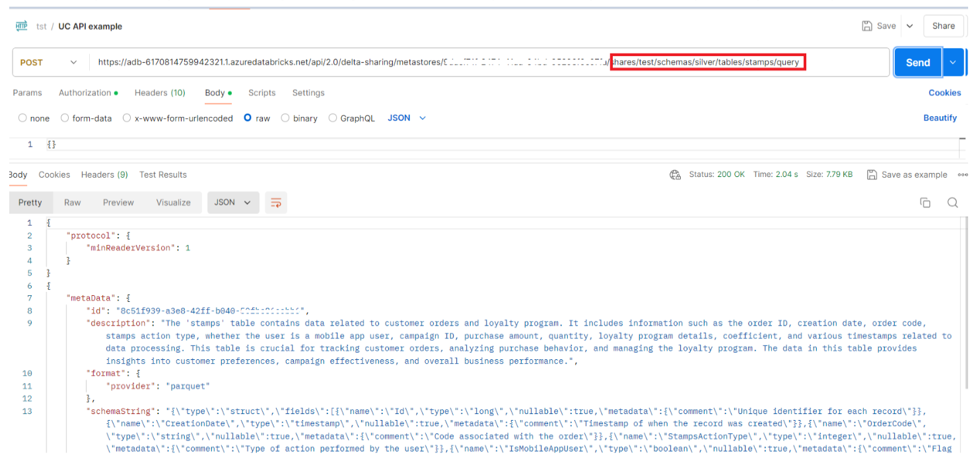Image resolution: width=980 pixels, height=457 pixels.
Task: Open the POST method dropdown
Action: coord(50,63)
